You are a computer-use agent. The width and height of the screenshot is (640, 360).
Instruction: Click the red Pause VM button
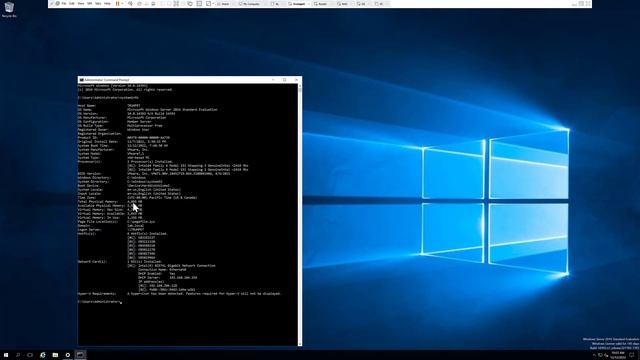click(118, 4)
